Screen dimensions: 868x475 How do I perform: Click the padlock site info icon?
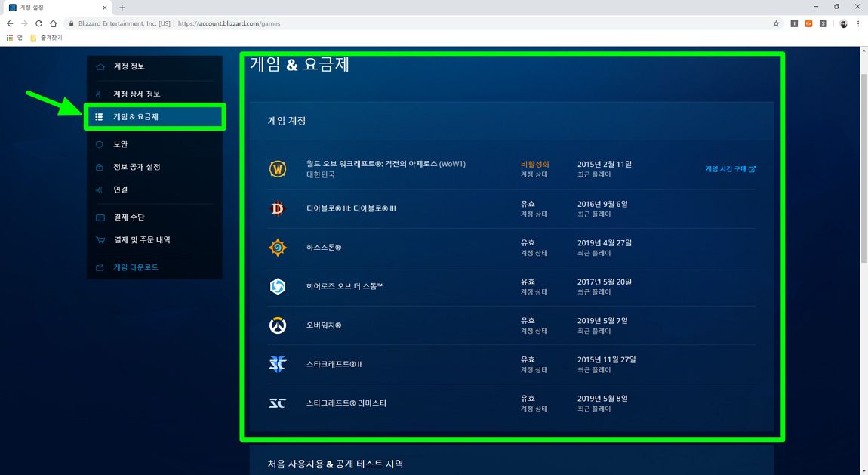[72, 24]
